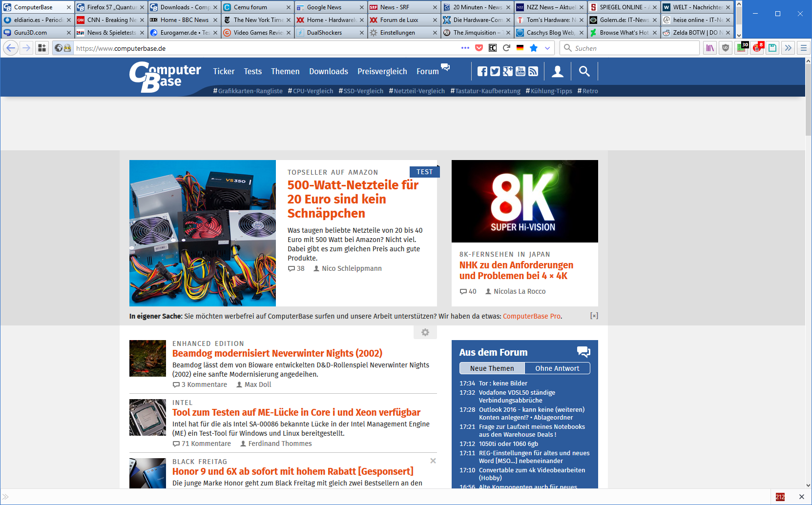Expand the address bar history dropdown arrow

tap(547, 48)
